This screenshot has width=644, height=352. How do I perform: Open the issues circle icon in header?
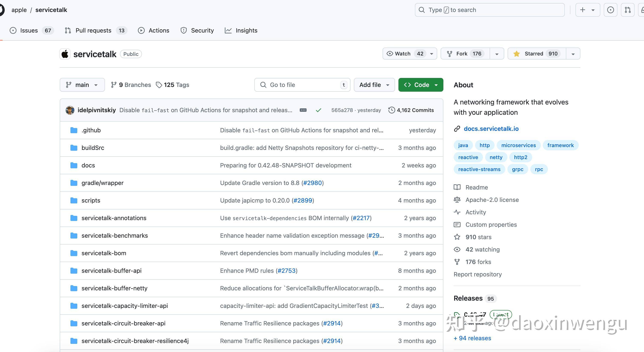(610, 10)
